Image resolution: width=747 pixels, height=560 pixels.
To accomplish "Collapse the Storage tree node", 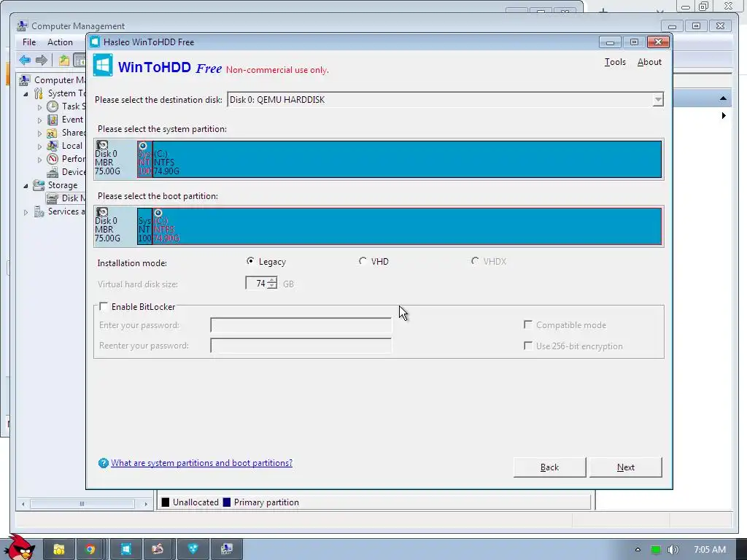I will coord(26,186).
